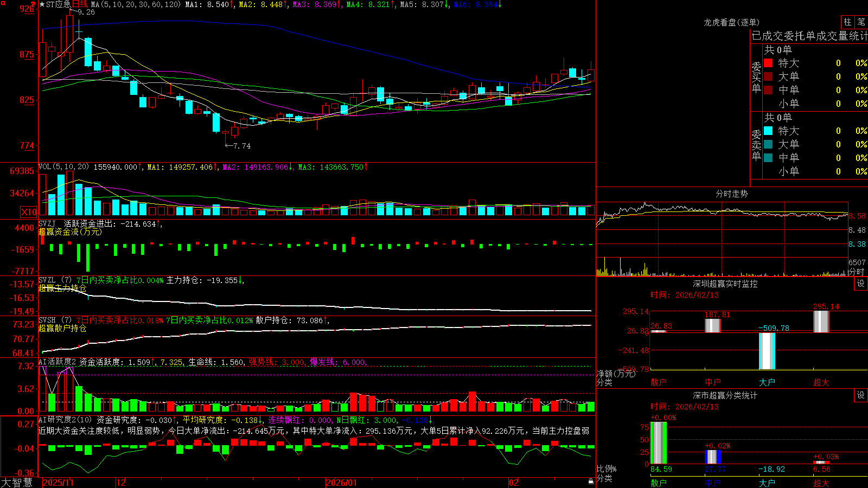Click the 散户 84.59 bar in 分类统计

coord(659,443)
